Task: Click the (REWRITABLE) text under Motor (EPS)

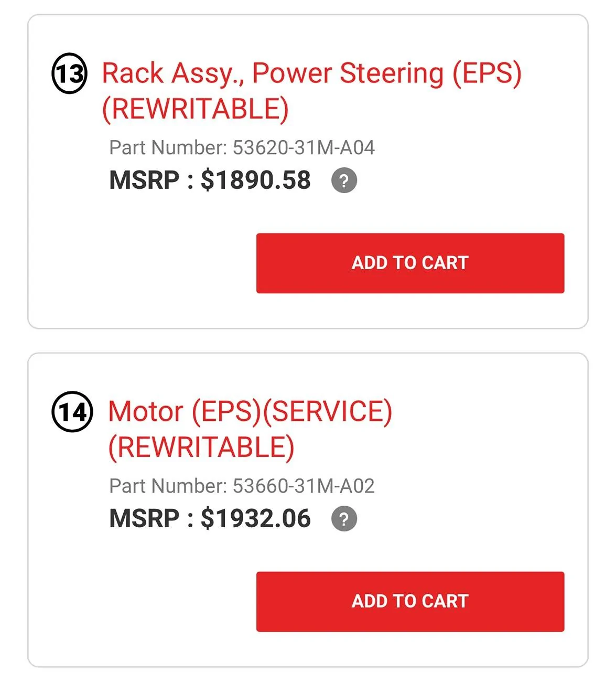Action: point(201,447)
